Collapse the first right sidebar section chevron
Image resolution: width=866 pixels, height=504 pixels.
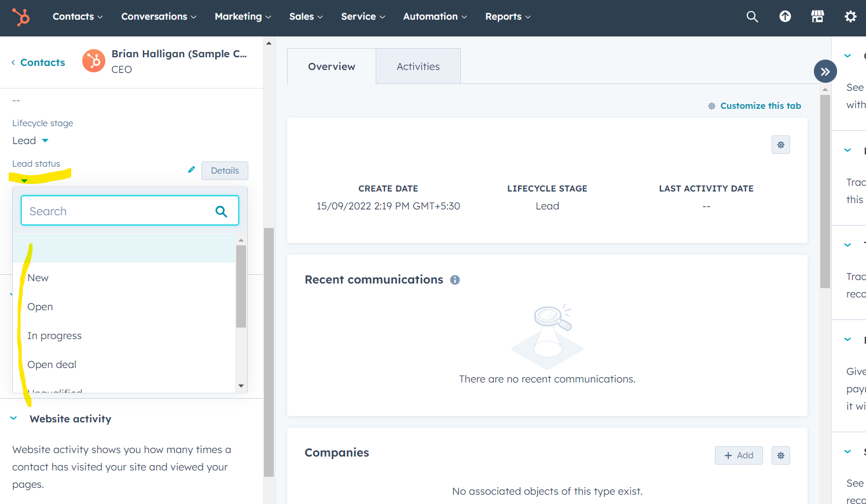tap(847, 56)
